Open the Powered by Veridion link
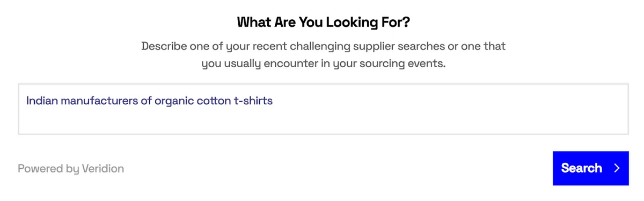This screenshot has width=644, height=201. (71, 169)
